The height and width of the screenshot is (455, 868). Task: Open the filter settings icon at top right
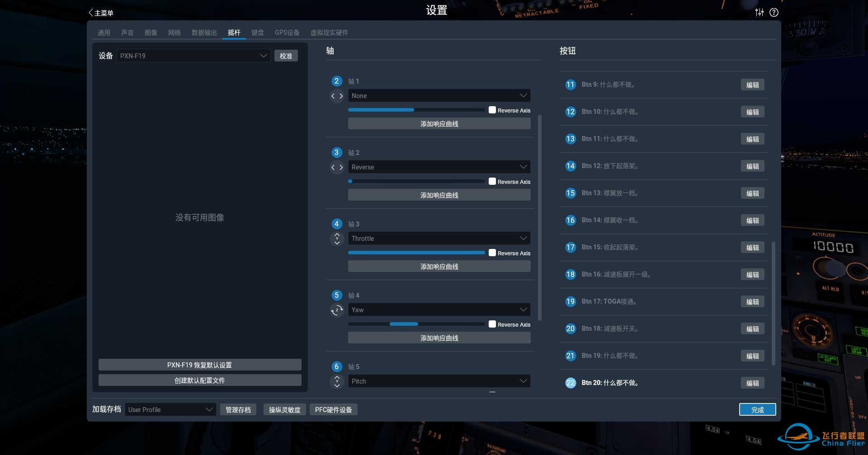click(759, 12)
